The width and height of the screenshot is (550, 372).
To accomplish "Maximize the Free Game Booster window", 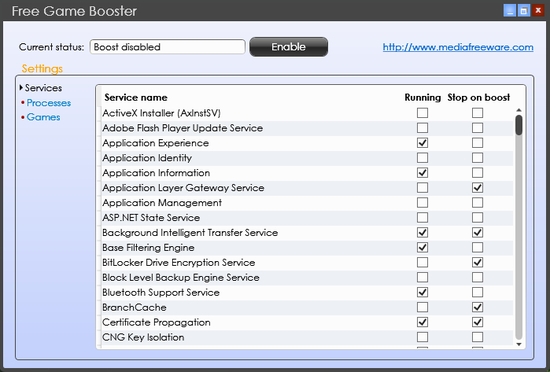I will tap(524, 11).
